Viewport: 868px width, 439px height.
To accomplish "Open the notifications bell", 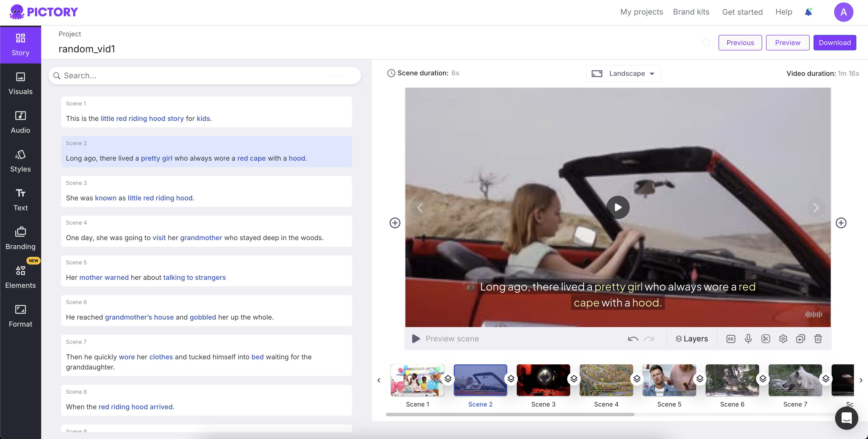I will pos(808,12).
